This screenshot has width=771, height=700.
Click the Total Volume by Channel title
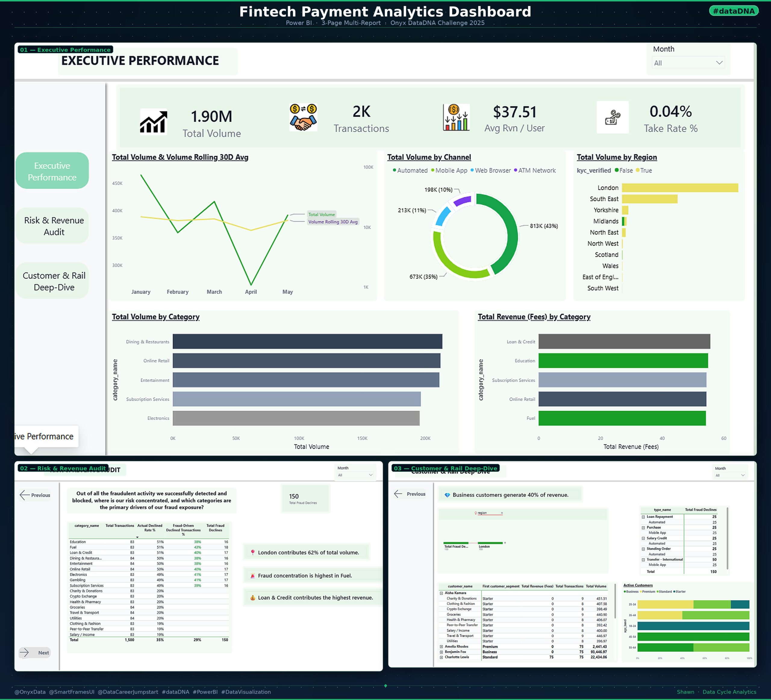[x=429, y=157]
